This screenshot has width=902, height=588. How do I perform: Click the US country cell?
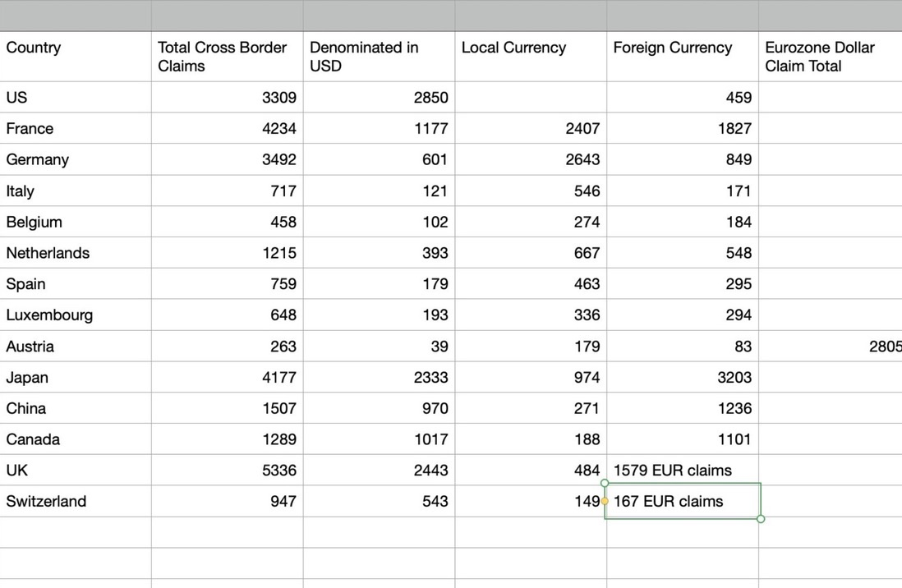click(x=76, y=97)
